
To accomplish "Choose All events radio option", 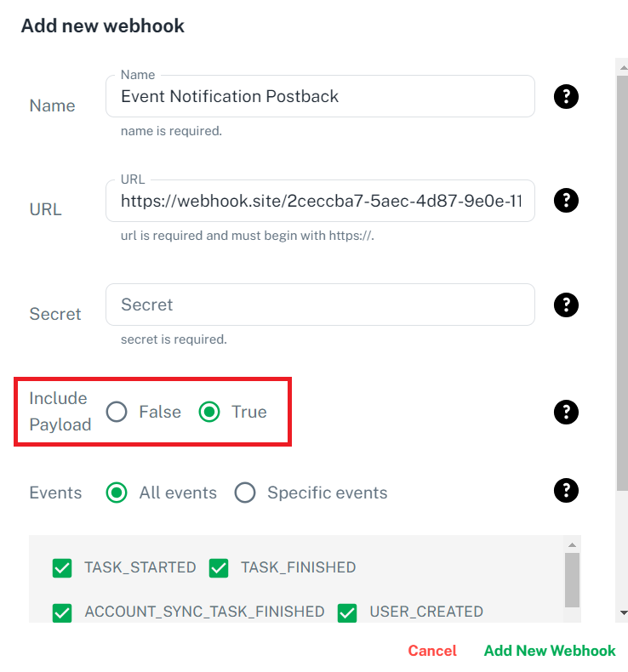I will tap(117, 493).
